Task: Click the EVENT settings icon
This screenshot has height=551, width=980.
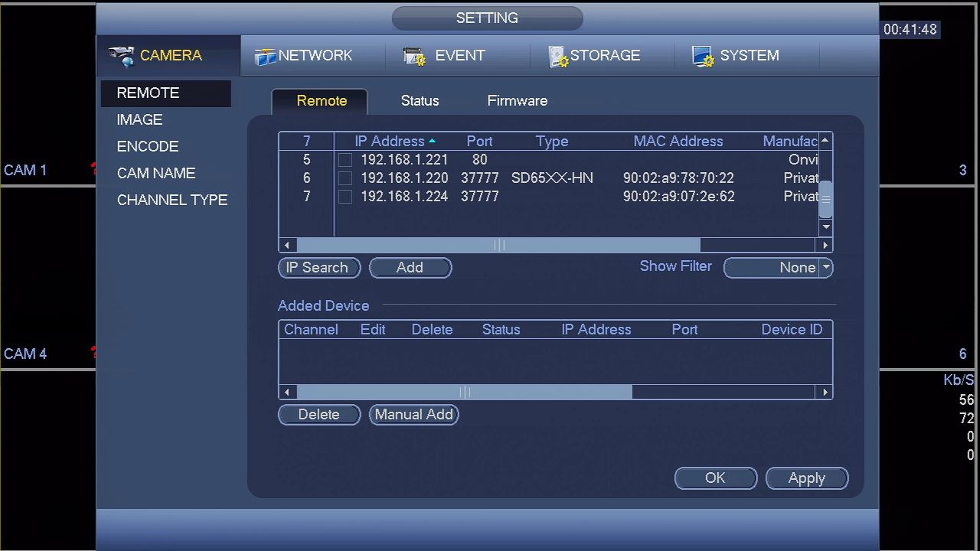Action: 414,57
